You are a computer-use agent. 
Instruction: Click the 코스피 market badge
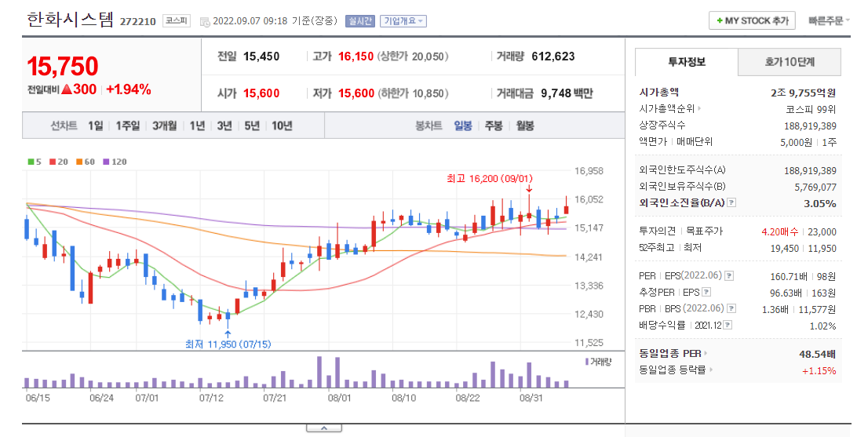point(177,21)
